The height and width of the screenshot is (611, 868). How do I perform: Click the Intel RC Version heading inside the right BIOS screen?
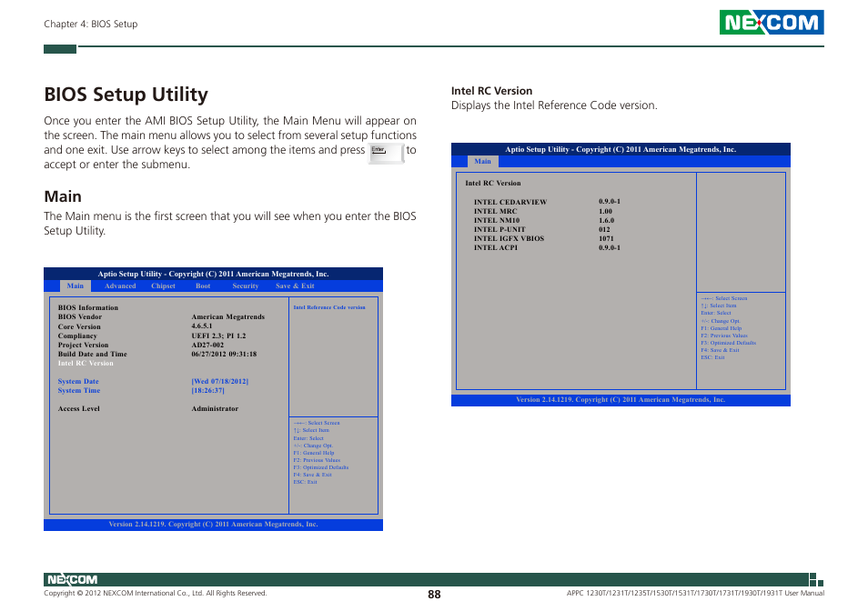492,183
